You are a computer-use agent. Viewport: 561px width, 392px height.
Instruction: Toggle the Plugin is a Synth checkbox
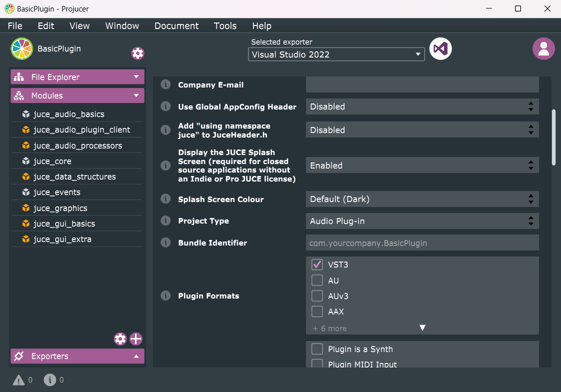point(317,349)
